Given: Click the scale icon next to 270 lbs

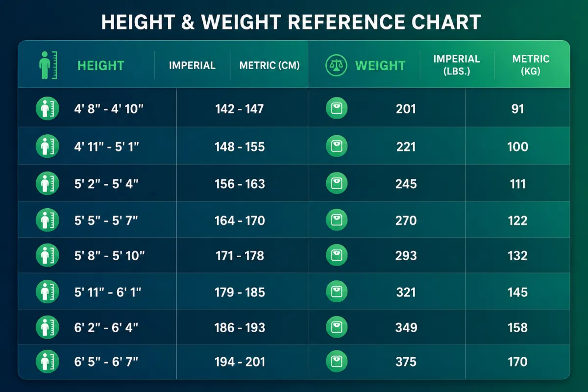Looking at the screenshot, I should (337, 220).
